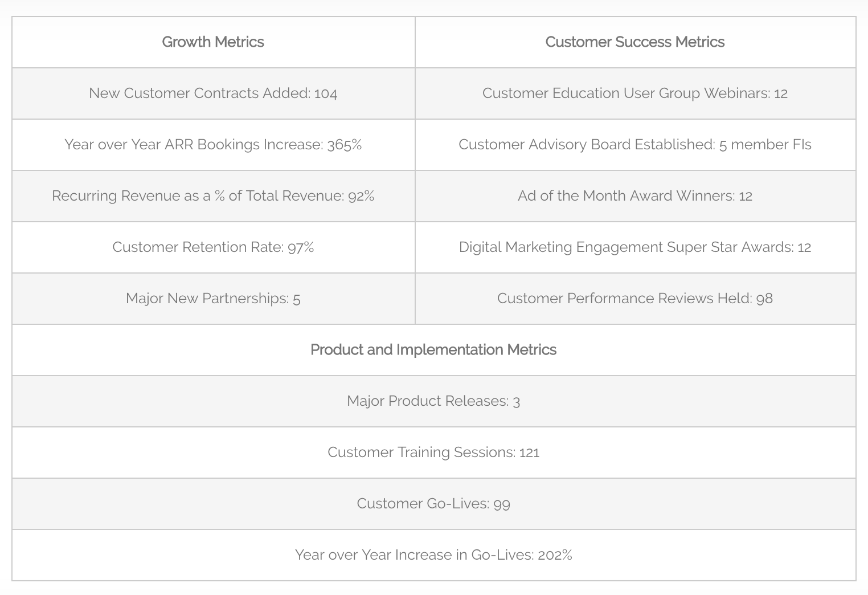The width and height of the screenshot is (868, 595).
Task: Click the 5 member FIs text
Action: tap(765, 145)
